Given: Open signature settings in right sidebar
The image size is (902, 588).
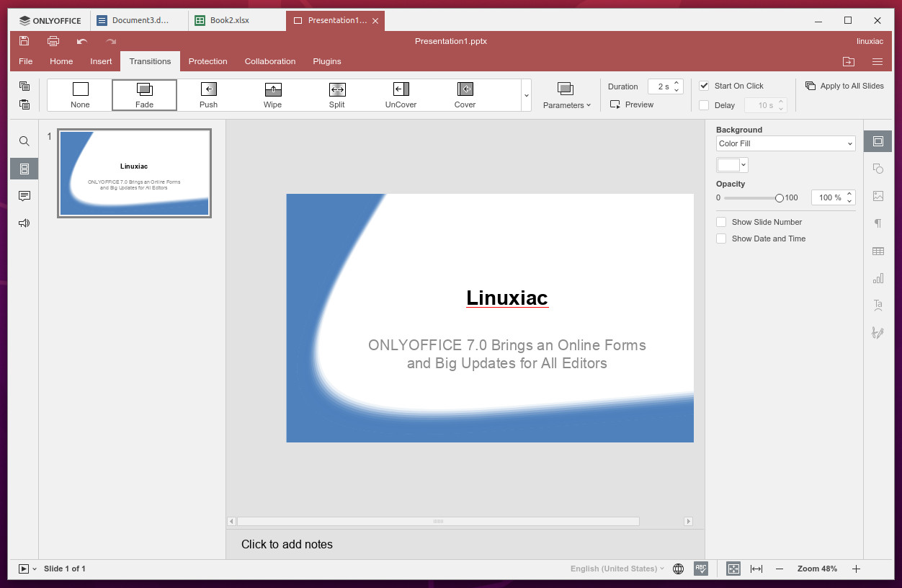Looking at the screenshot, I should [878, 333].
